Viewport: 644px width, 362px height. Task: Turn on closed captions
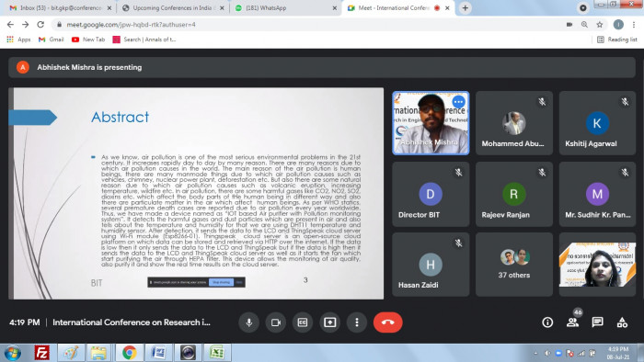click(303, 322)
